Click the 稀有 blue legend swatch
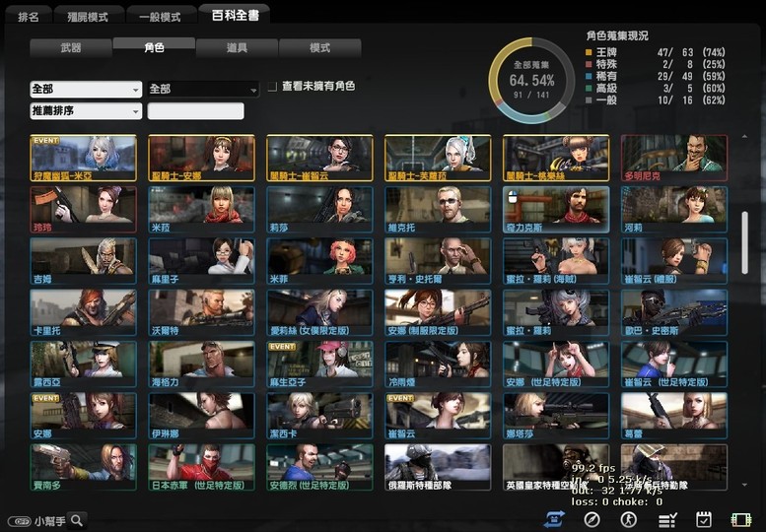Viewport: 766px width, 532px height. tap(589, 76)
